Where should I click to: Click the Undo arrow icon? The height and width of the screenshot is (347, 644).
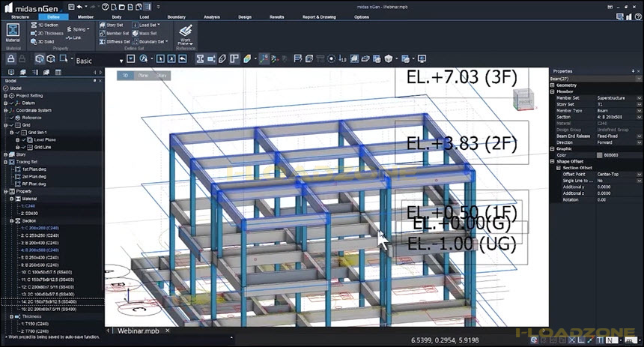click(79, 7)
